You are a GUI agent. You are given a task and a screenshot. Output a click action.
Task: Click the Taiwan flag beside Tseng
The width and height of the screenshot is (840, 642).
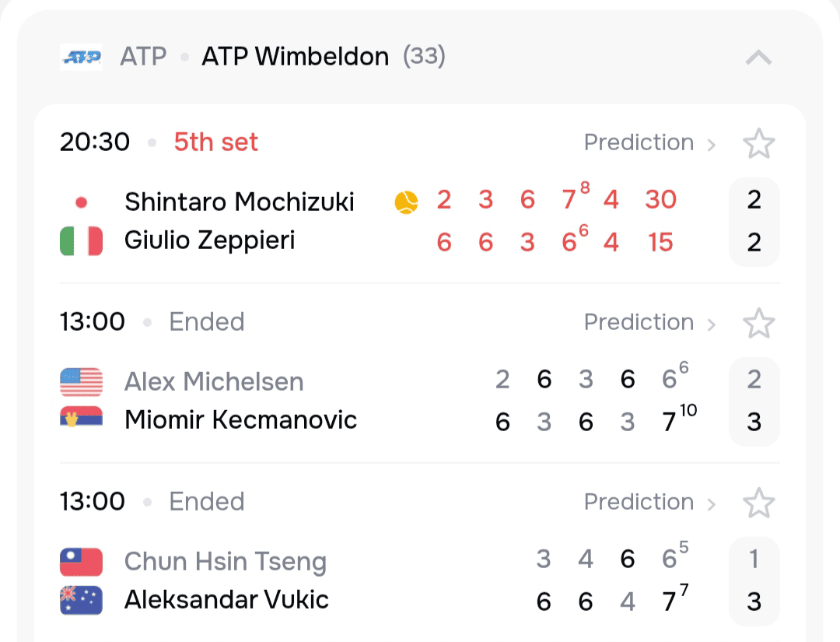pos(81,562)
